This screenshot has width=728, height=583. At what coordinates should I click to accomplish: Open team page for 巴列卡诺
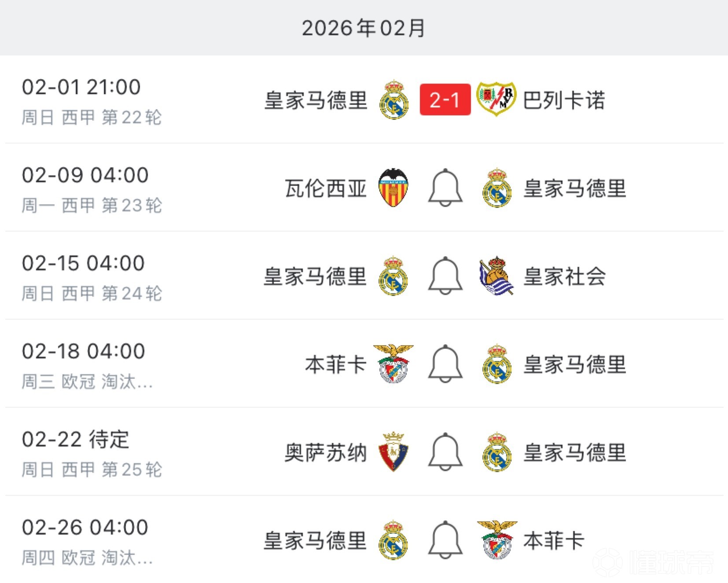[564, 100]
